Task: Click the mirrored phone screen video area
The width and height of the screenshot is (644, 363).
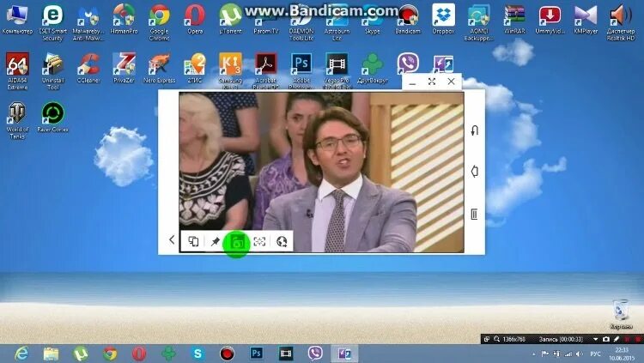Action: (x=322, y=172)
